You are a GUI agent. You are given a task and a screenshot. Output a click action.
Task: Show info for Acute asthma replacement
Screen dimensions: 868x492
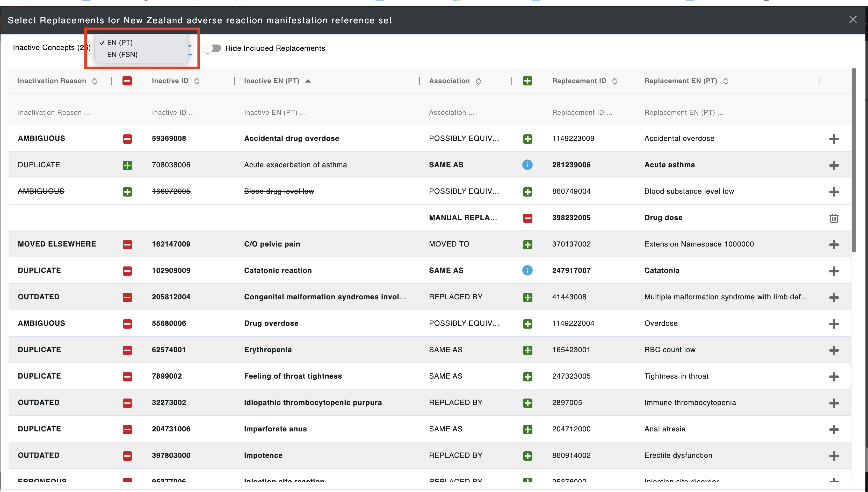[x=527, y=165]
